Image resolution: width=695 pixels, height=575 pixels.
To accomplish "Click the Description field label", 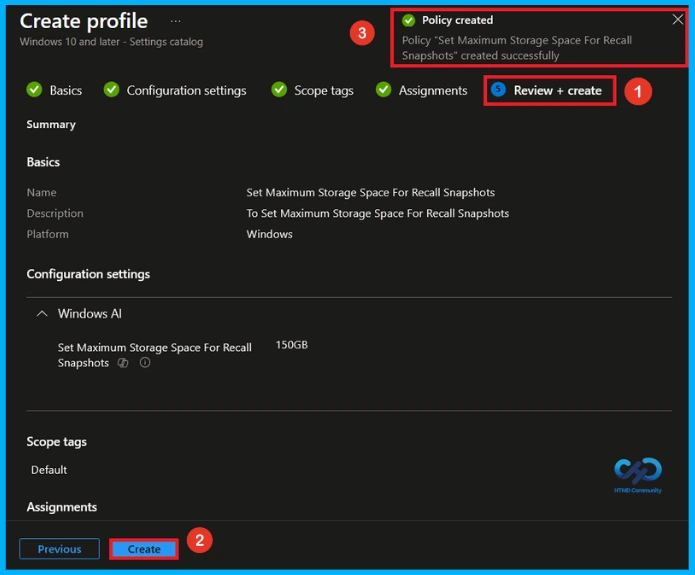I will tap(55, 214).
